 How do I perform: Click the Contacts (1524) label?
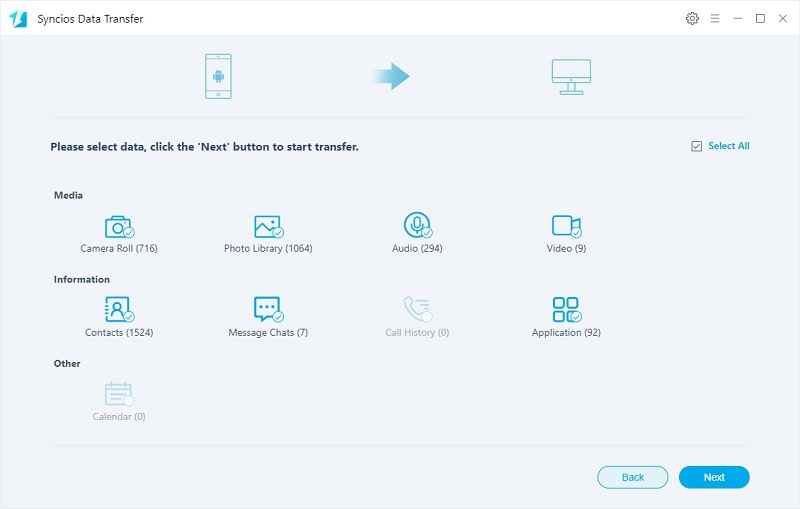pyautogui.click(x=119, y=333)
